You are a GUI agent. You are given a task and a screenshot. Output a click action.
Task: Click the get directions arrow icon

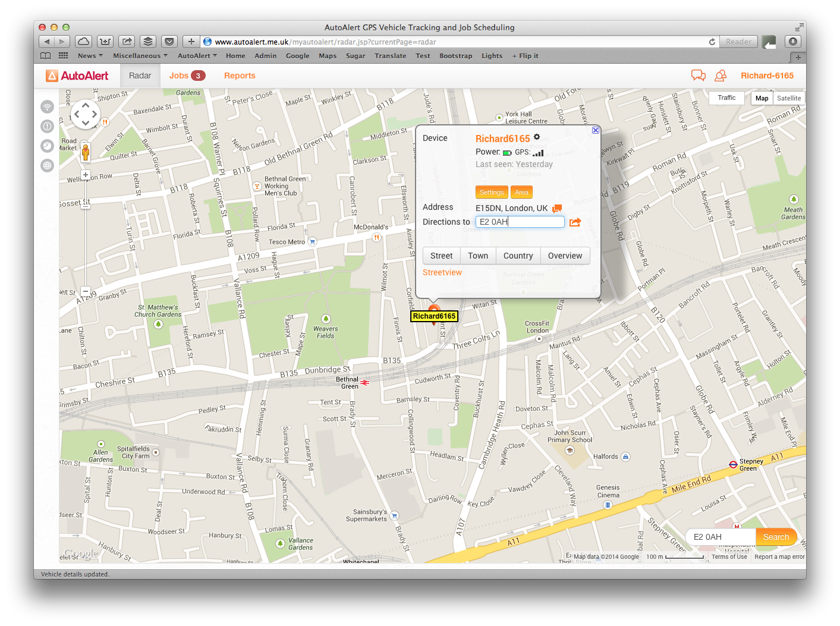pyautogui.click(x=575, y=222)
